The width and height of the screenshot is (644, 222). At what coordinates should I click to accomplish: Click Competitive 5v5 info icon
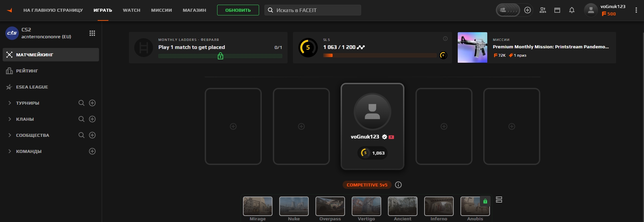point(398,185)
